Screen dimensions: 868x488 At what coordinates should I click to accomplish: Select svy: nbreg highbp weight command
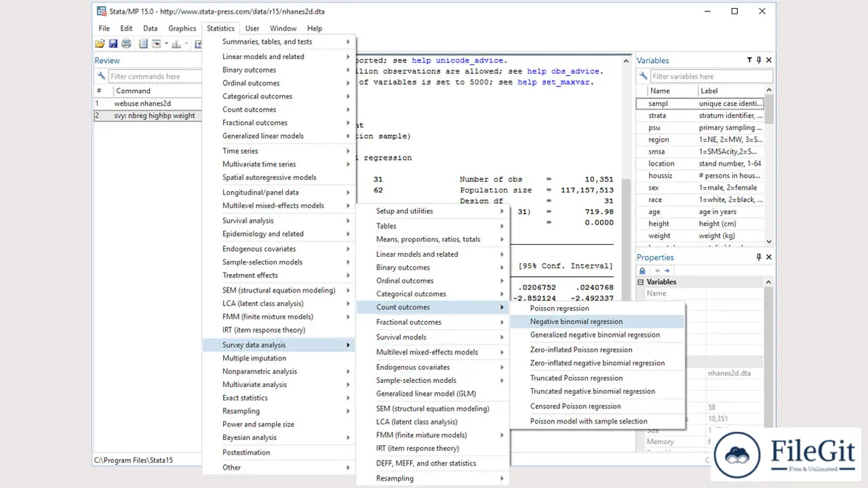[x=147, y=116]
